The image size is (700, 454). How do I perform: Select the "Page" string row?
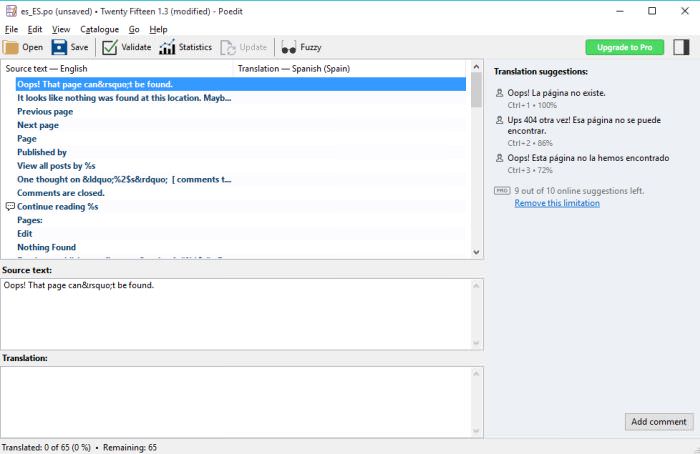click(x=241, y=139)
